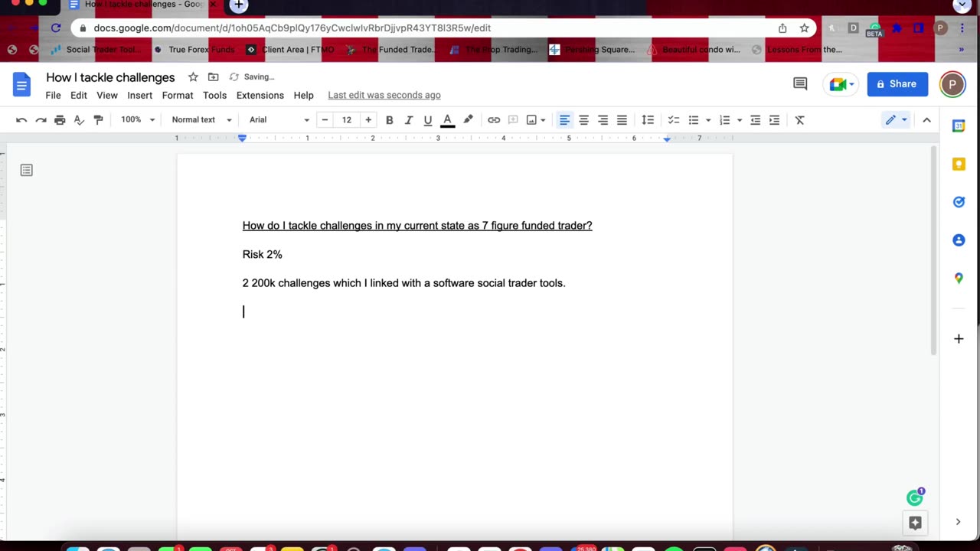Click the document title How I tackle challenges
This screenshot has height=551, width=980.
coord(110,77)
